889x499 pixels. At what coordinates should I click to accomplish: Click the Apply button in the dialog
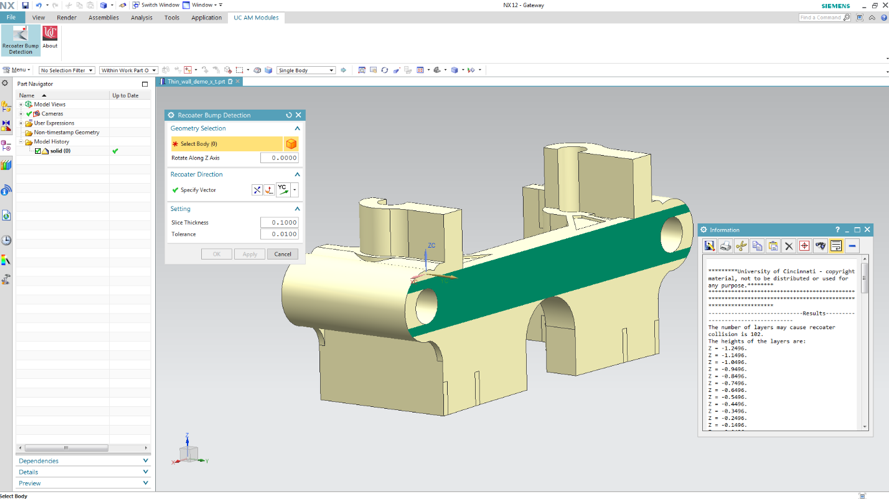pyautogui.click(x=249, y=254)
